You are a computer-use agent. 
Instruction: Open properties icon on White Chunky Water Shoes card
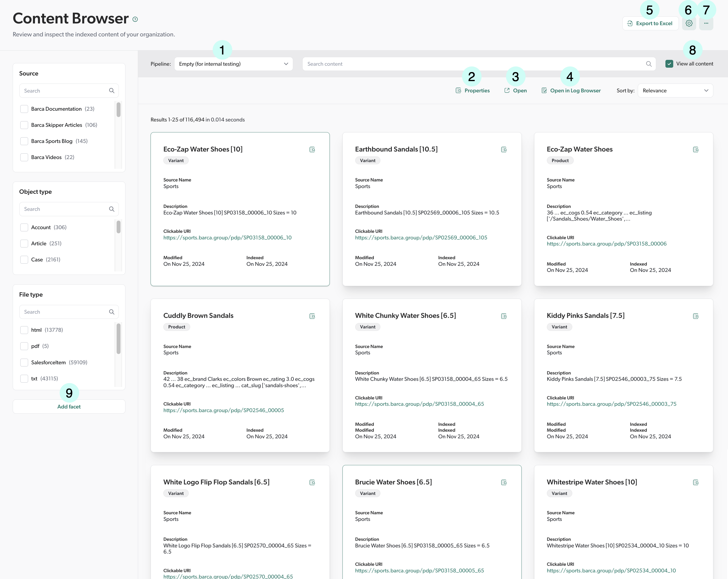504,316
